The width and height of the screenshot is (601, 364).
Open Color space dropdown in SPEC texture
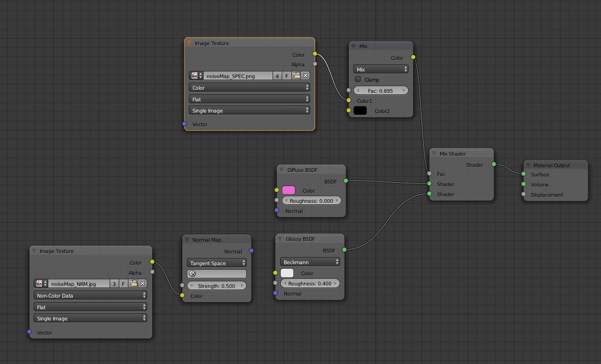coord(249,88)
